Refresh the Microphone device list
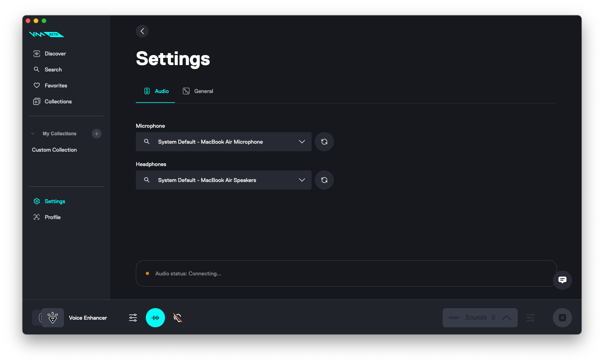The height and width of the screenshot is (364, 604). (324, 142)
